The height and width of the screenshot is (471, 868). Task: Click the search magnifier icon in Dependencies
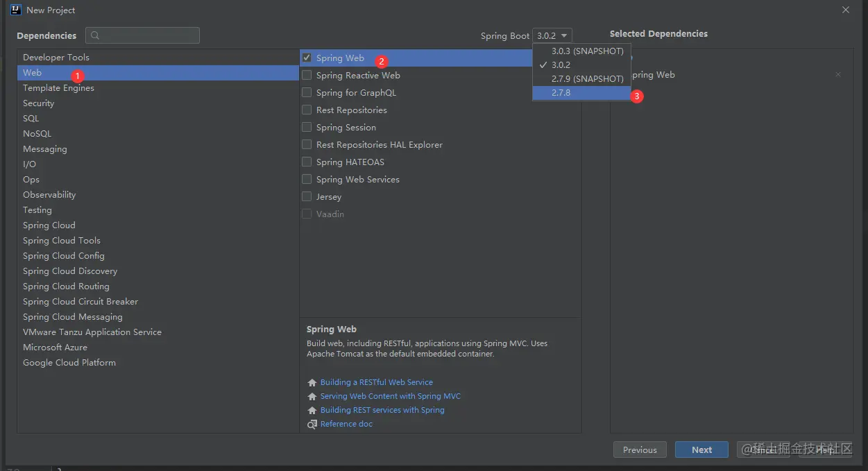[95, 35]
